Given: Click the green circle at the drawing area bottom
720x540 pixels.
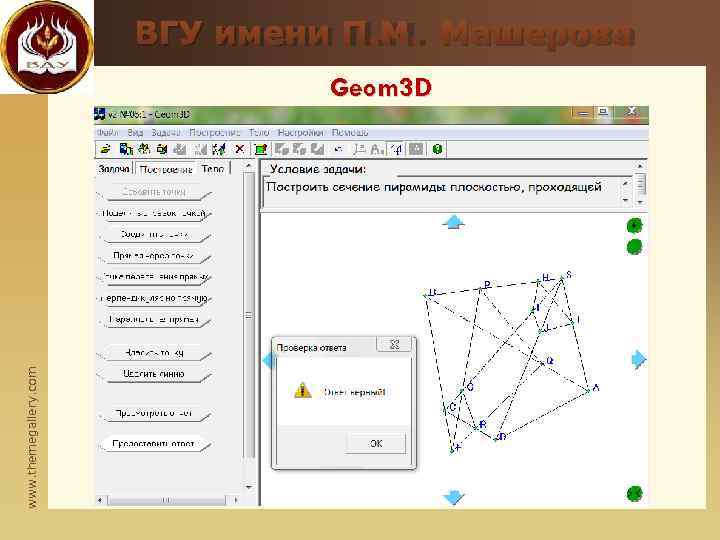Looking at the screenshot, I should (x=635, y=494).
